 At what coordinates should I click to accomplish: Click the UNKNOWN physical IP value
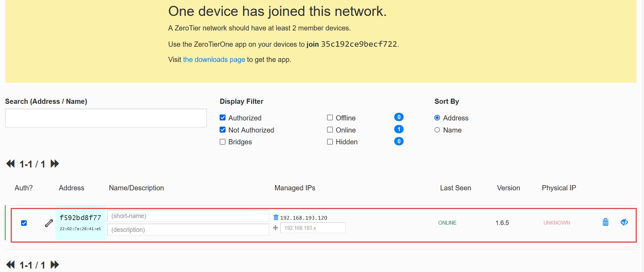pos(557,223)
